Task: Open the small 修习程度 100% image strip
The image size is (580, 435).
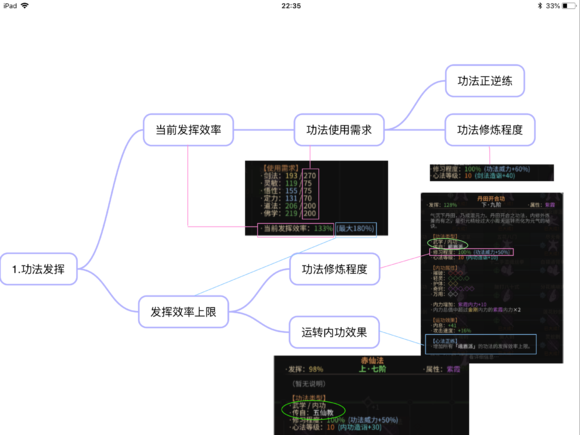Action: [x=492, y=173]
